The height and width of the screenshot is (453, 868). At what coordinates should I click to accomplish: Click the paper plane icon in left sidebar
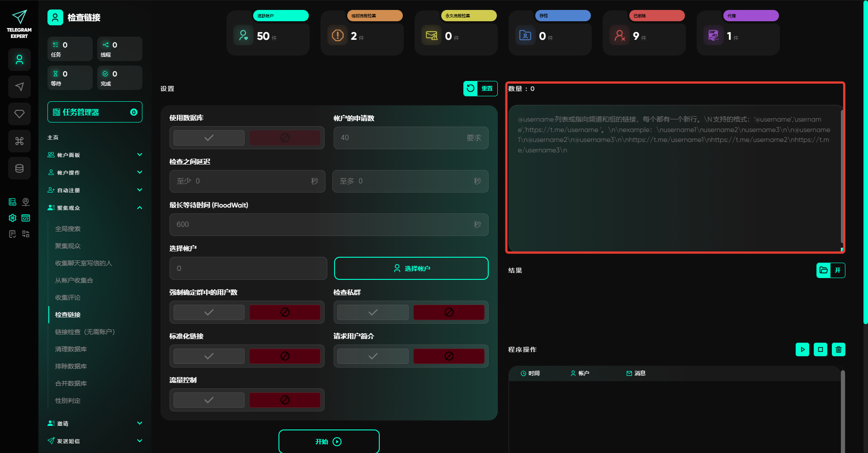(19, 87)
